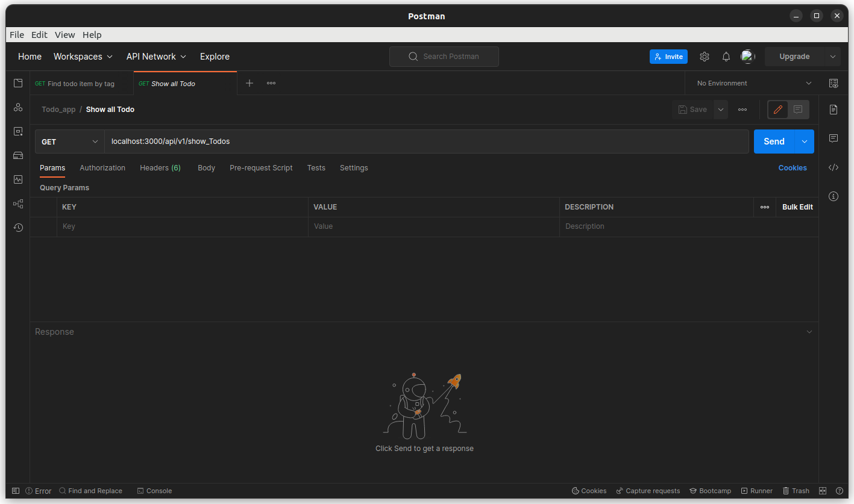Select Headers (6) tab

160,168
